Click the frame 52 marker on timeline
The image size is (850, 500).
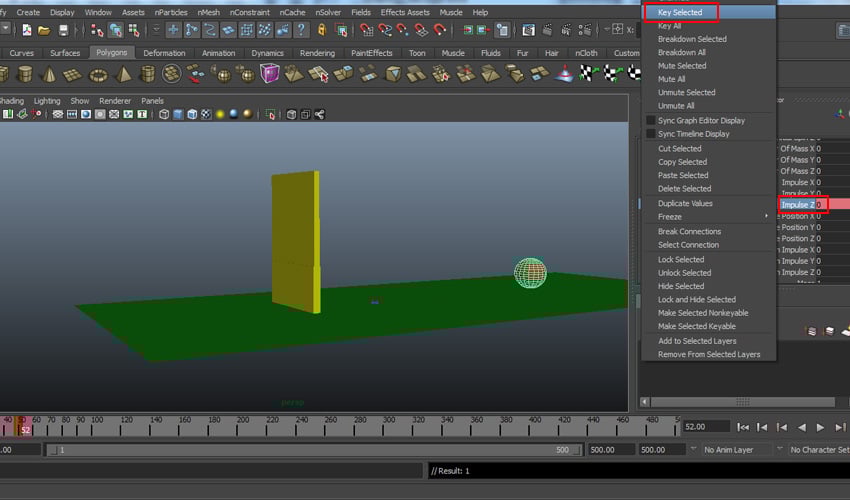pos(25,429)
